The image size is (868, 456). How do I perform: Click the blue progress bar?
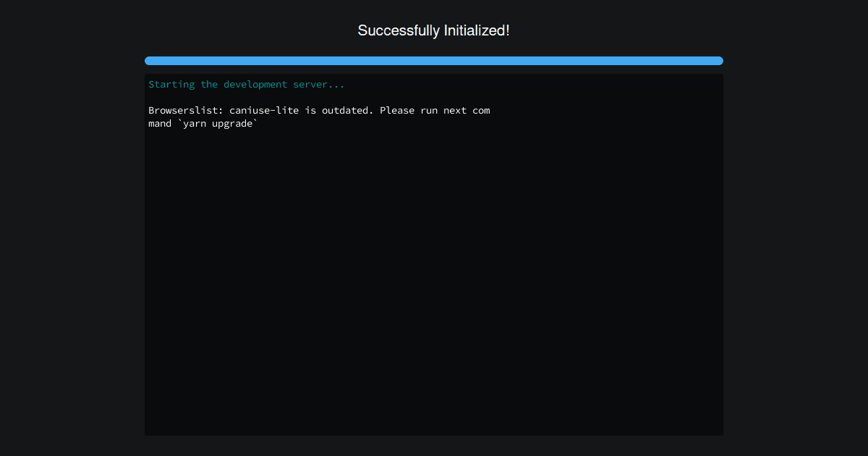pyautogui.click(x=434, y=61)
